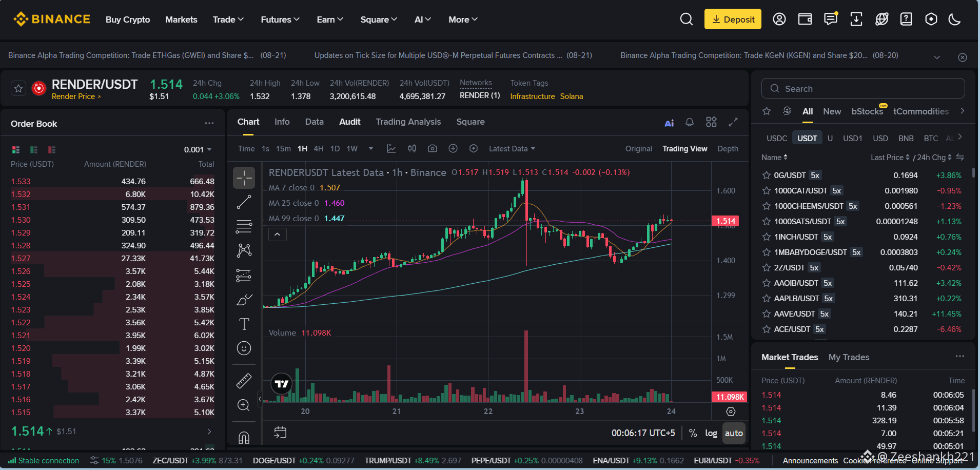The width and height of the screenshot is (980, 470).
Task: Favorite the AAVE/USDT pair star
Action: (x=767, y=314)
